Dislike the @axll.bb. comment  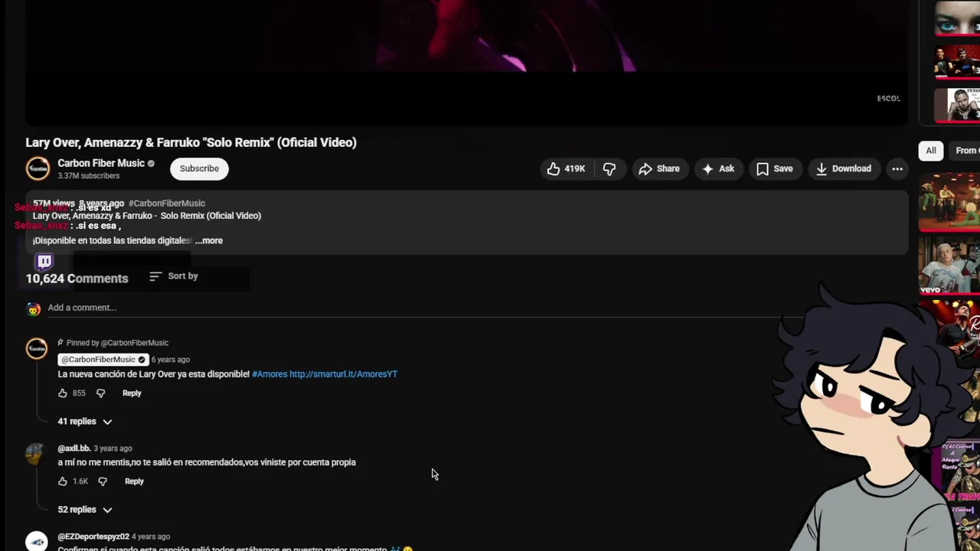click(103, 481)
